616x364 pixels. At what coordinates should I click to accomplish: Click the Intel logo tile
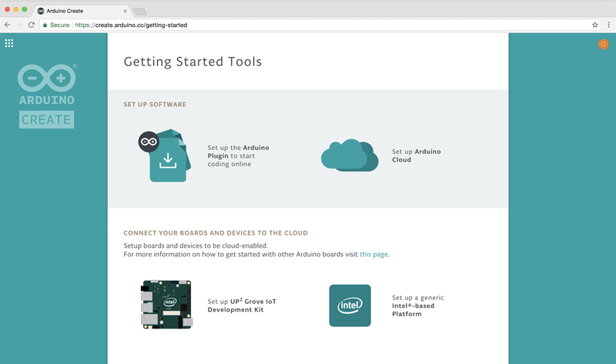click(x=350, y=306)
